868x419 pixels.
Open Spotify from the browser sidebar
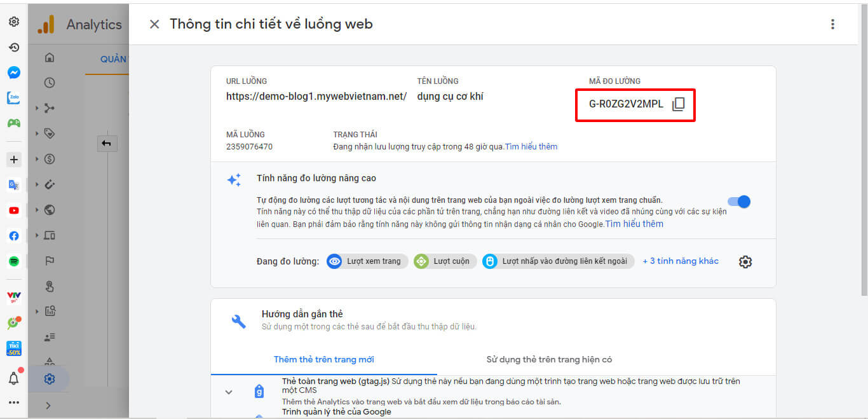(13, 261)
